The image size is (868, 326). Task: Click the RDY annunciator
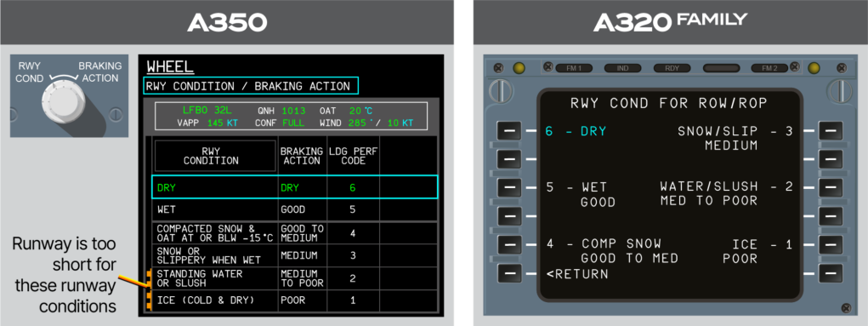pos(672,68)
